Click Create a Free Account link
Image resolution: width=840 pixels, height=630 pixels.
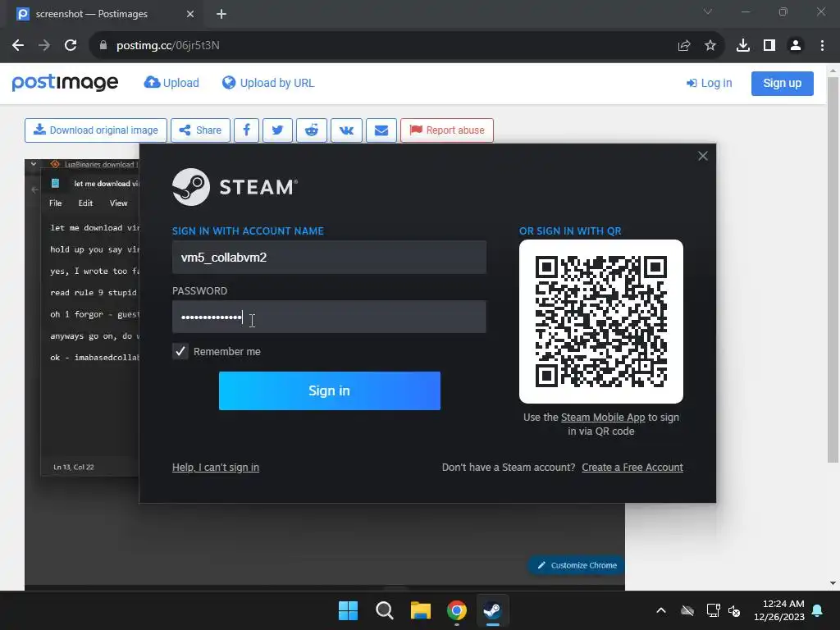[632, 467]
